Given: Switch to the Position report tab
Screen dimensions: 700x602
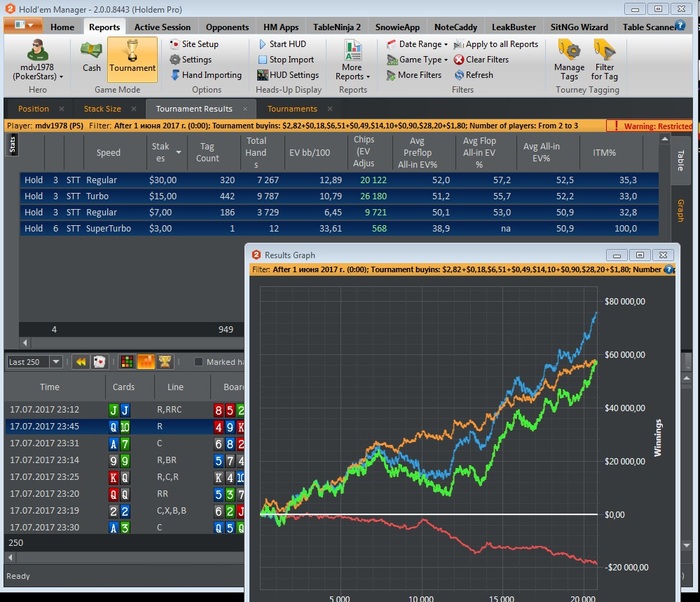Looking at the screenshot, I should tap(33, 109).
